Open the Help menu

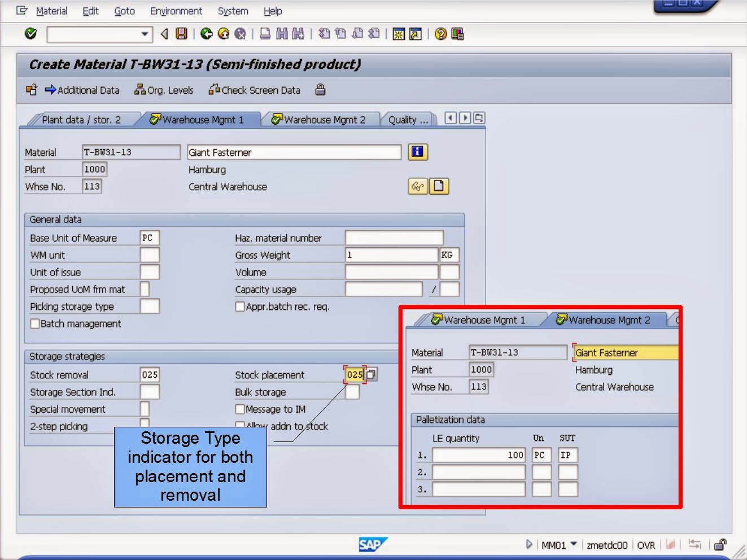pyautogui.click(x=273, y=11)
